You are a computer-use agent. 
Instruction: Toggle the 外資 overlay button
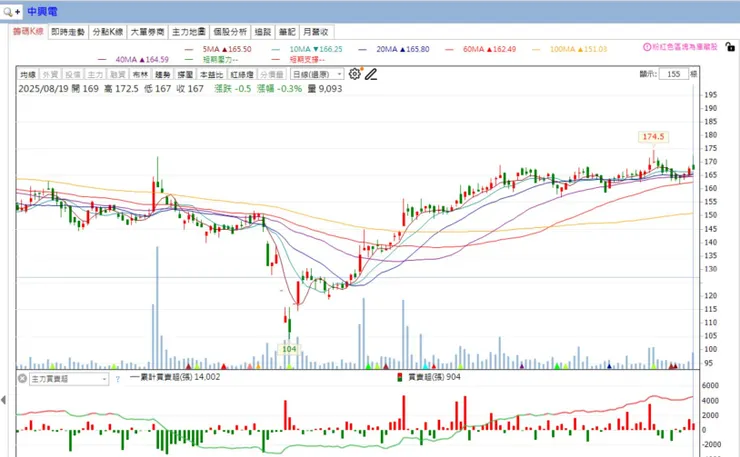(x=50, y=75)
